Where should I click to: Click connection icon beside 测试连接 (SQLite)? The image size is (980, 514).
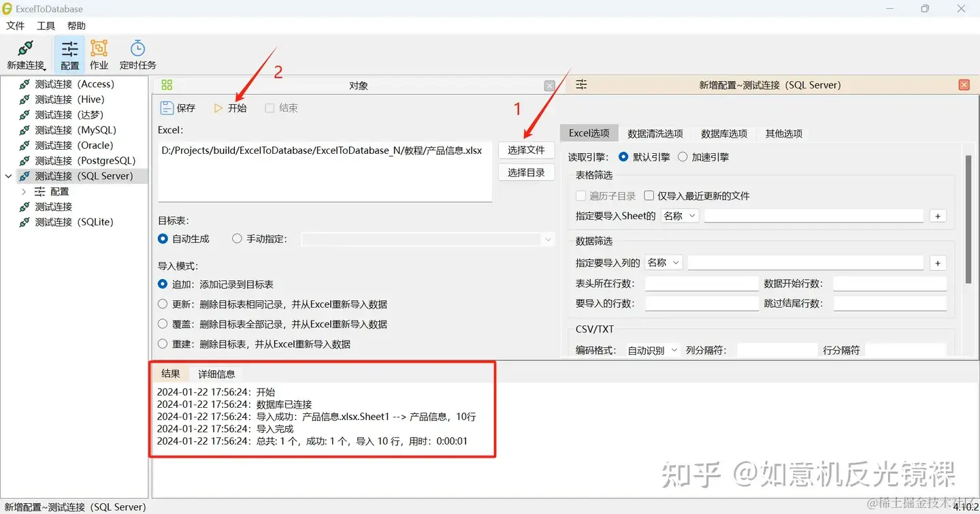click(x=24, y=222)
